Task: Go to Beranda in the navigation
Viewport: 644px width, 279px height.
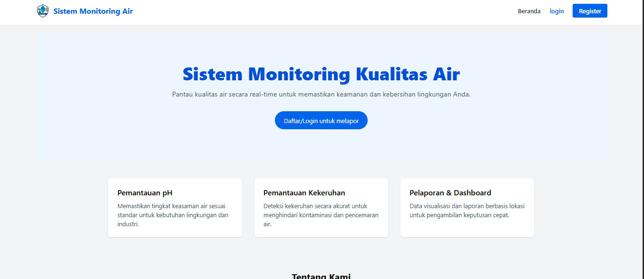Action: pos(529,11)
